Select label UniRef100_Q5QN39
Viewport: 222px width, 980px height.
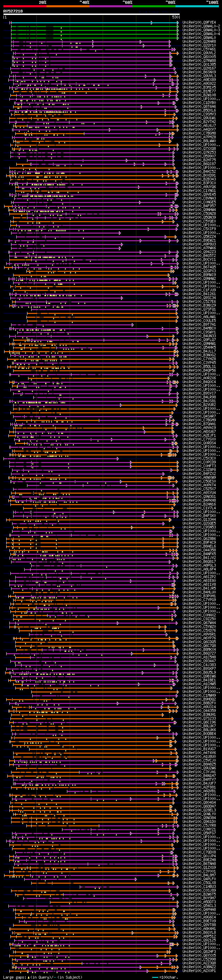pos(199,218)
